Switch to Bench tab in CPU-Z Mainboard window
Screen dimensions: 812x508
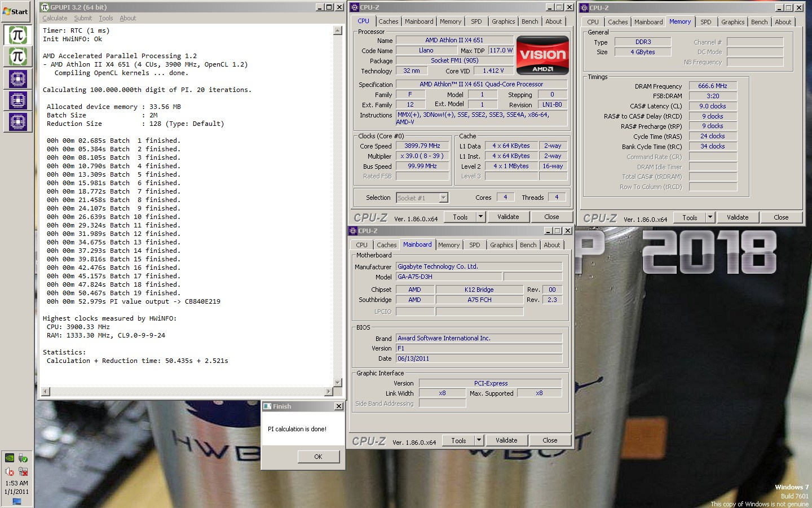point(528,245)
